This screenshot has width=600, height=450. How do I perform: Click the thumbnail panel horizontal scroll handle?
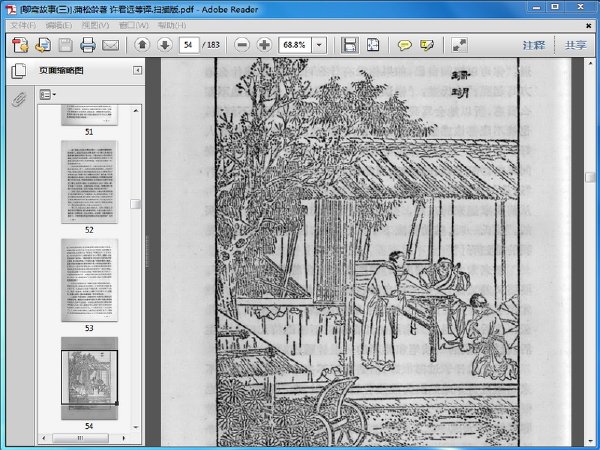pos(80,438)
